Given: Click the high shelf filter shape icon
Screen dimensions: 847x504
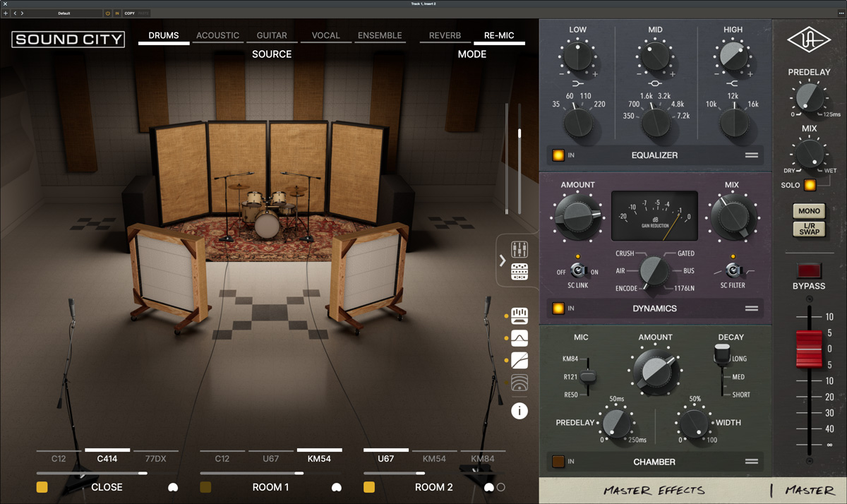Looking at the screenshot, I should pos(733,83).
